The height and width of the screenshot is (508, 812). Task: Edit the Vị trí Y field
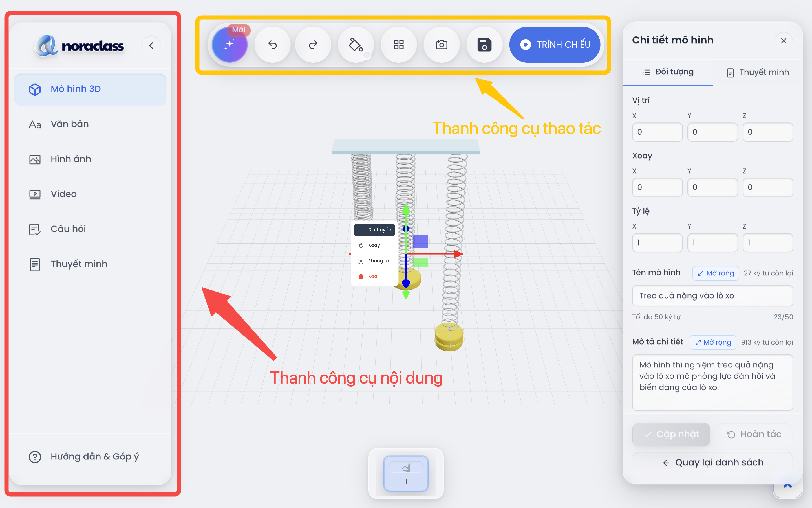click(712, 132)
